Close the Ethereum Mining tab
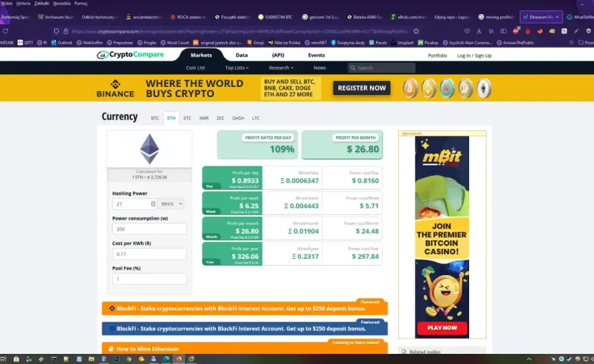 pos(557,17)
